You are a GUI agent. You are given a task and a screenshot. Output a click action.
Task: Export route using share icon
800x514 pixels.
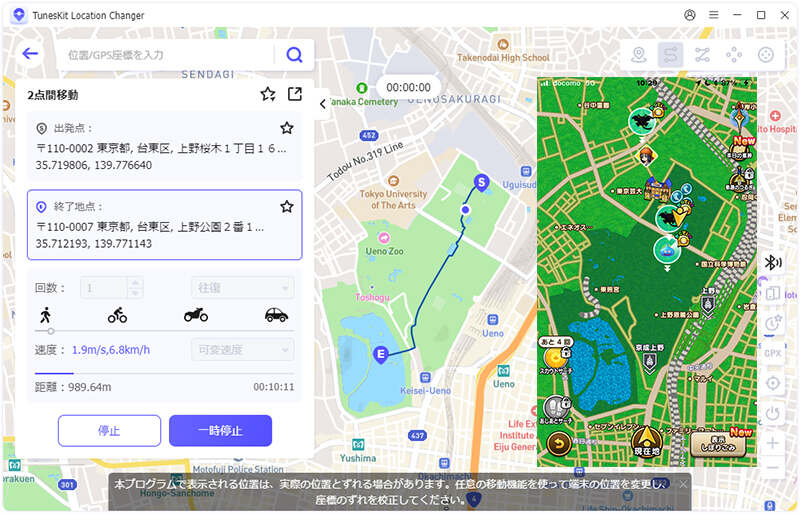point(294,94)
